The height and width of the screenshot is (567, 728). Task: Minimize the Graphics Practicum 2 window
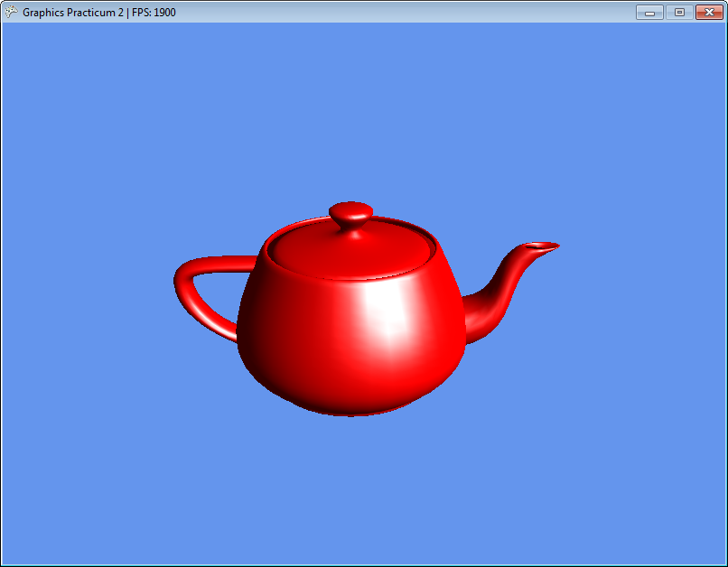pos(649,13)
